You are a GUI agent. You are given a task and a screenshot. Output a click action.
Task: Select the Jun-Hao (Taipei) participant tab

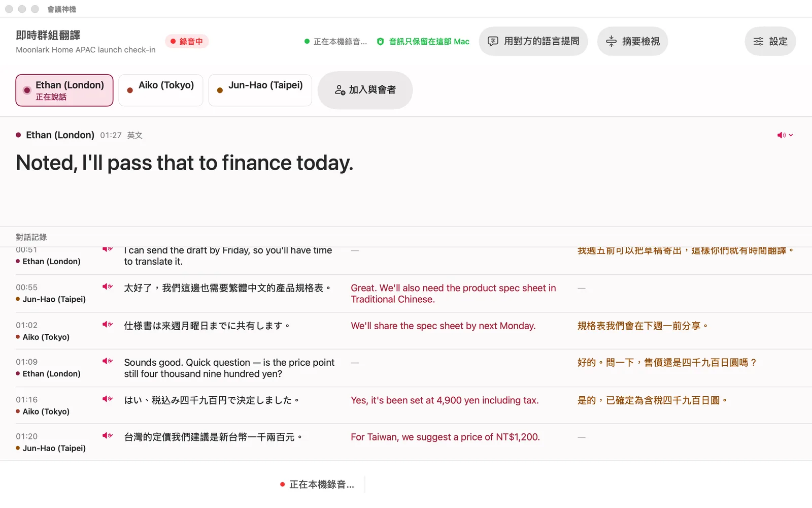click(260, 90)
